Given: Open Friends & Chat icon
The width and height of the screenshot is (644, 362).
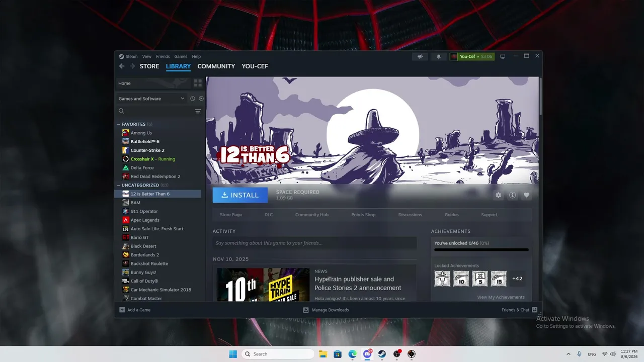Looking at the screenshot, I should [x=534, y=310].
